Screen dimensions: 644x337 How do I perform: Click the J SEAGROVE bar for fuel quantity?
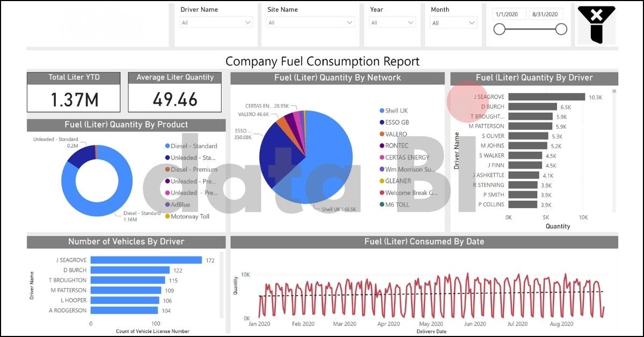tap(547, 98)
